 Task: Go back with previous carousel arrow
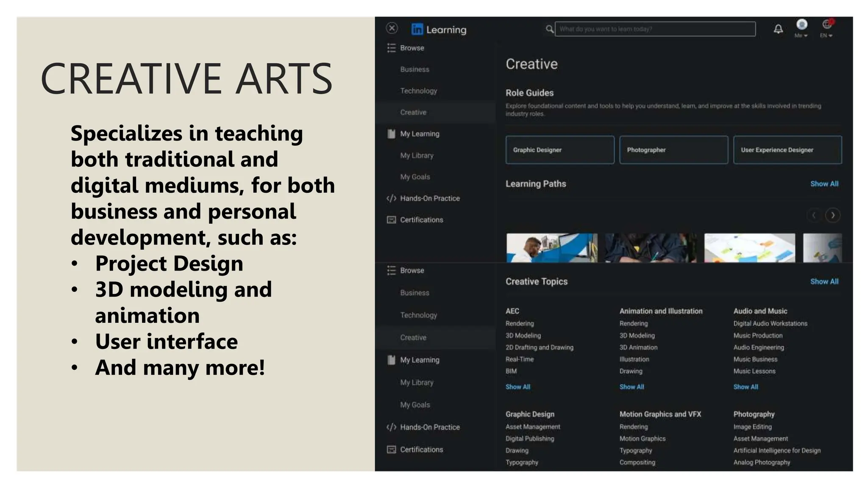coord(814,215)
